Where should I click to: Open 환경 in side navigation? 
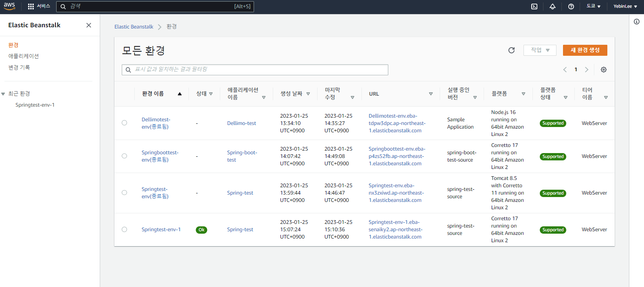tap(13, 45)
